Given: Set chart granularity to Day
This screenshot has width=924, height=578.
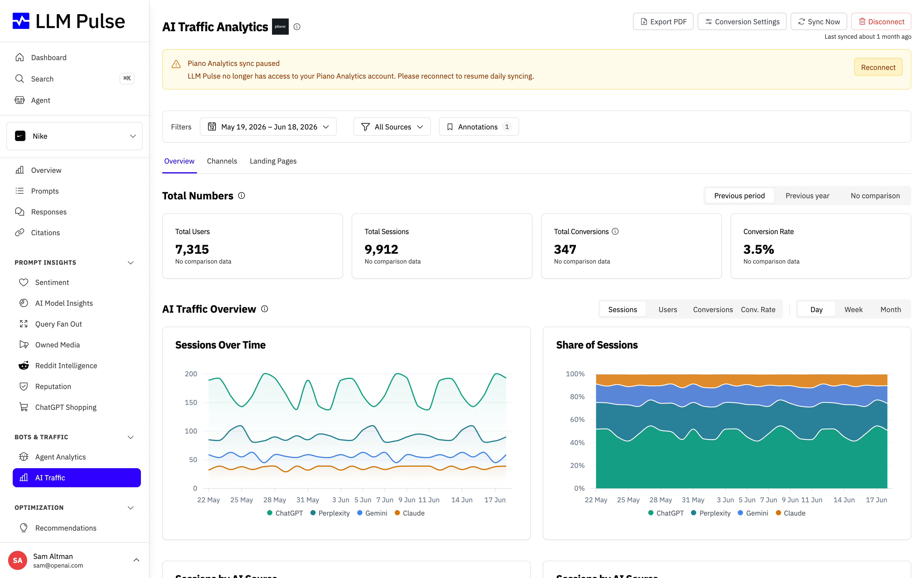Looking at the screenshot, I should tap(816, 309).
